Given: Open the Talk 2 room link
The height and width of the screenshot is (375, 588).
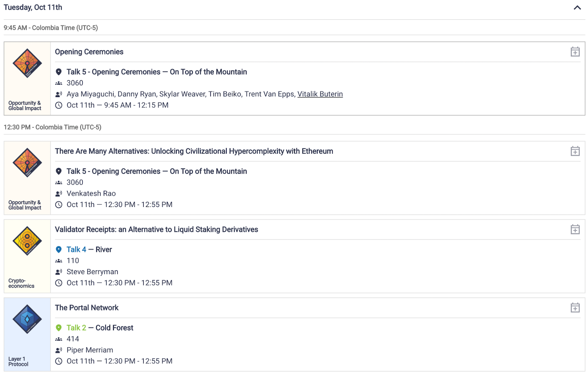Looking at the screenshot, I should (76, 328).
